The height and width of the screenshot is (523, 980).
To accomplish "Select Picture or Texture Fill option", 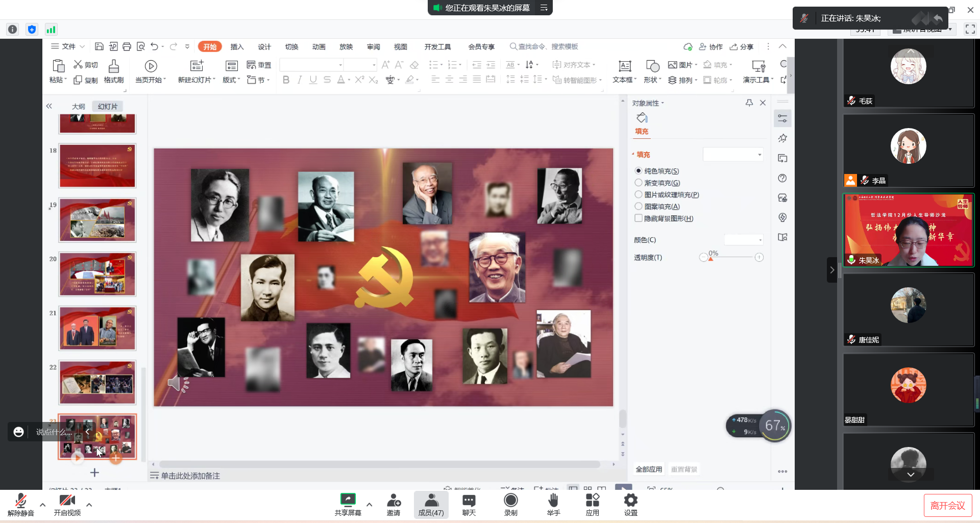I will point(639,194).
